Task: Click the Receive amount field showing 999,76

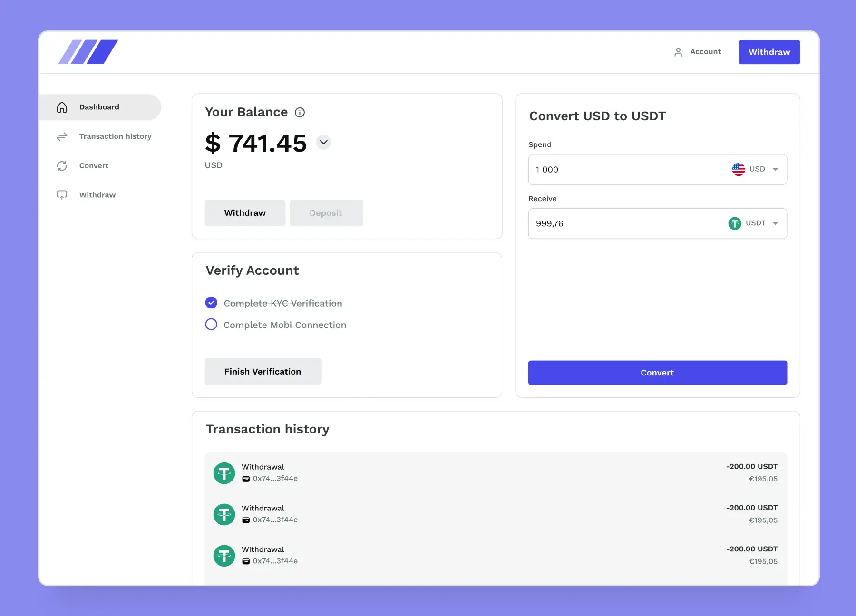Action: [657, 223]
